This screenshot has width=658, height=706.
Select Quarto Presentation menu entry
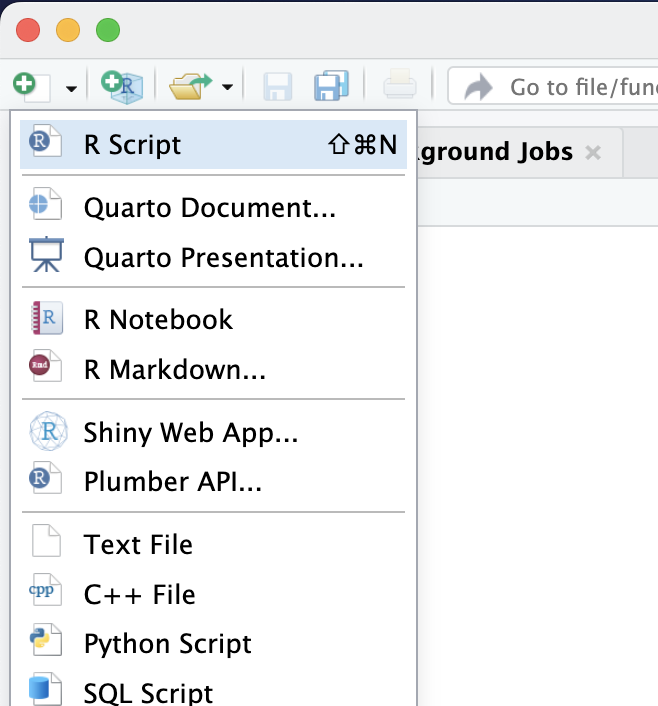click(213, 258)
